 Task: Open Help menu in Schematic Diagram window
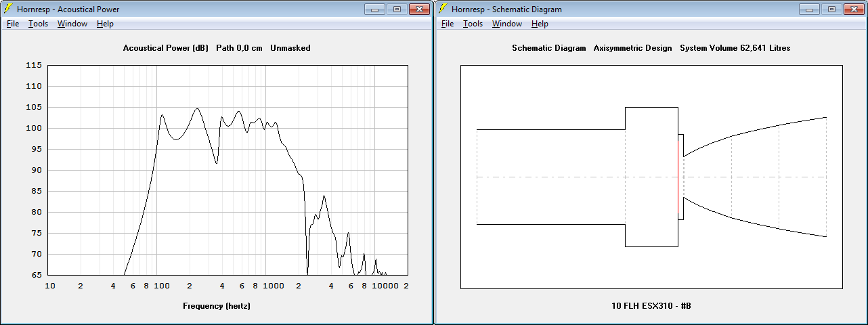[x=540, y=24]
